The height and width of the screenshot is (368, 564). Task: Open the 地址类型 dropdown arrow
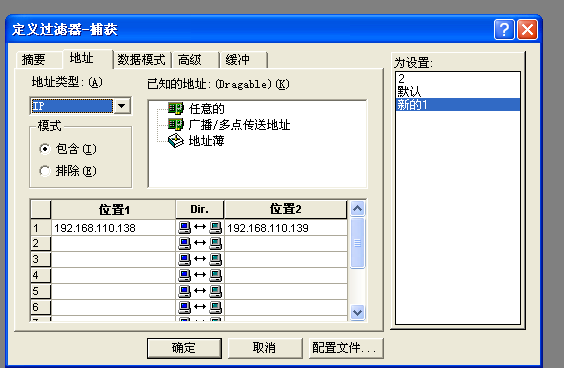(122, 106)
